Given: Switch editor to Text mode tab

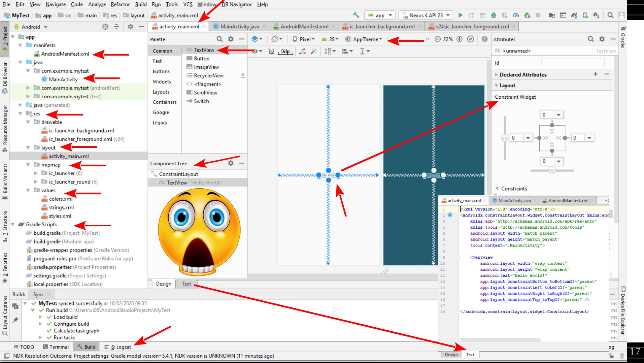Looking at the screenshot, I should coord(186,284).
